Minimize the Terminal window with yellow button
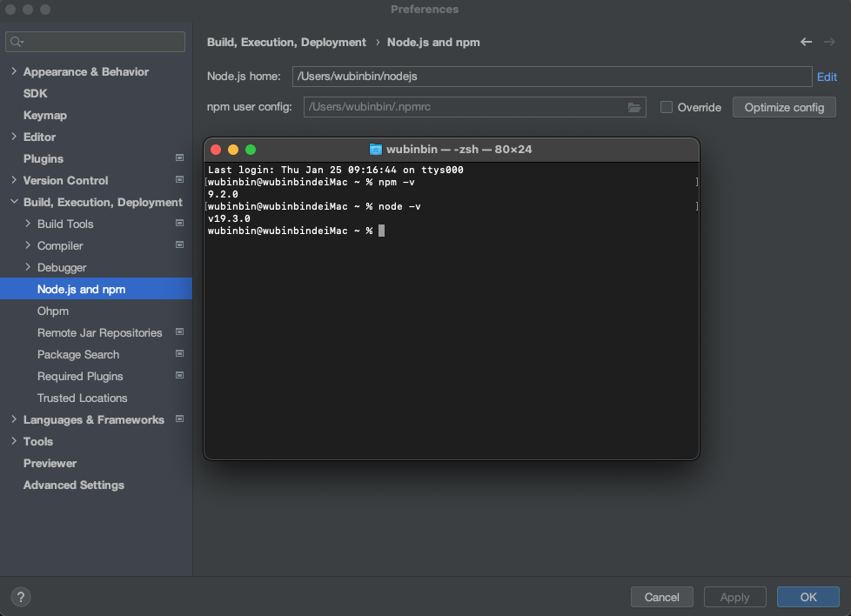 pyautogui.click(x=233, y=150)
